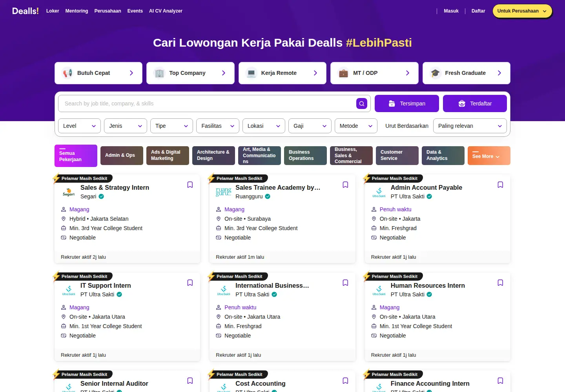Save the IT Support Intern listing bookmark icon

[x=190, y=283]
